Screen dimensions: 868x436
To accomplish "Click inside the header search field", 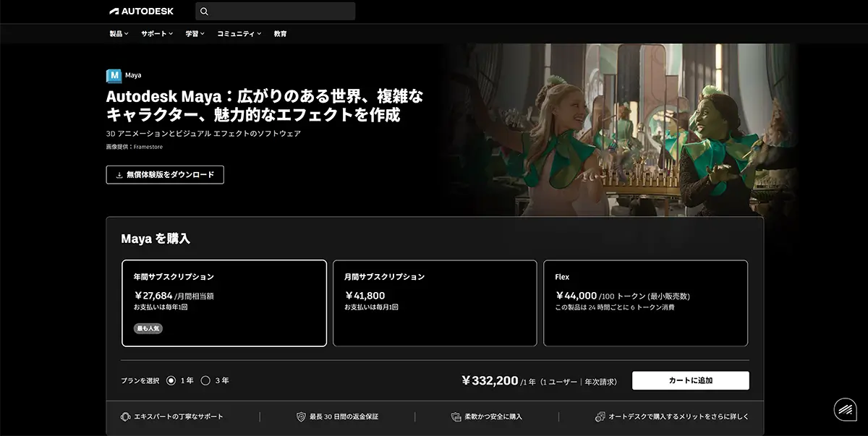I will pyautogui.click(x=282, y=12).
